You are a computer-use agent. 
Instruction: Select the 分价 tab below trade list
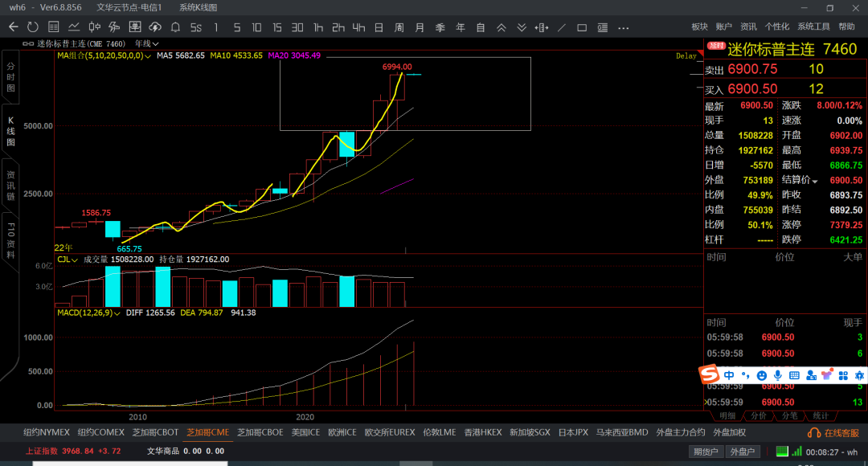tap(758, 415)
